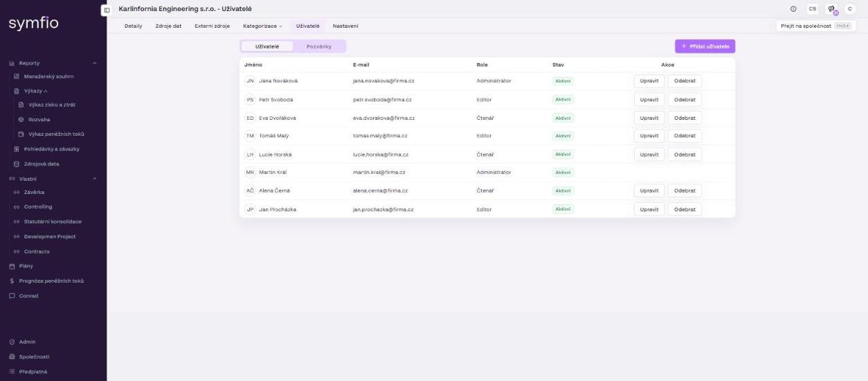868x381 pixels.
Task: Click the Admin shield icon
Action: (x=12, y=342)
